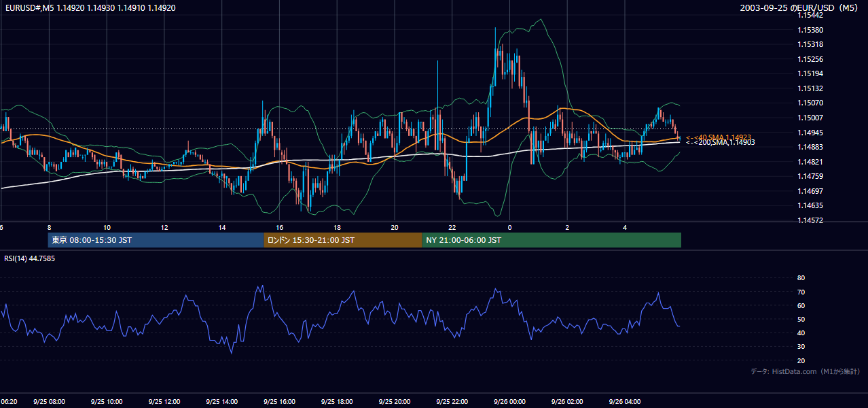Click the bottom time label 9/25 22:00

[452, 402]
